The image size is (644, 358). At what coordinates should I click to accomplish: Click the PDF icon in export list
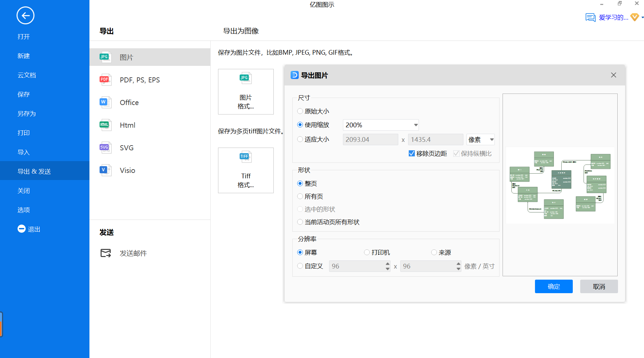[x=105, y=80]
